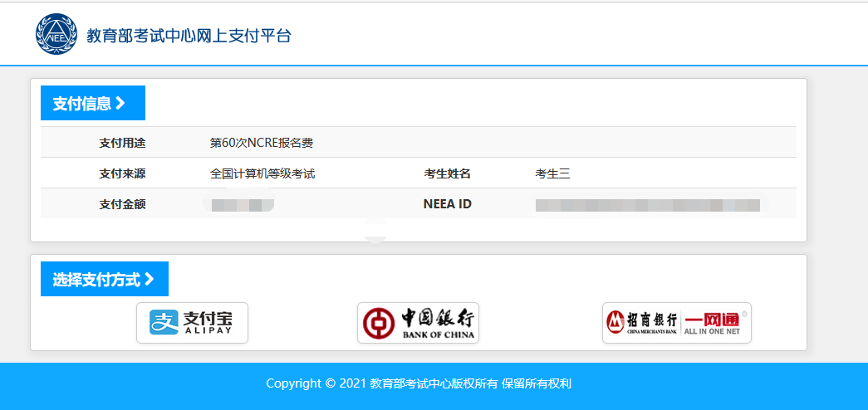Viewport: 868px width, 410px height.
Task: Select the 一网通 All In One Net text
Action: (x=710, y=322)
